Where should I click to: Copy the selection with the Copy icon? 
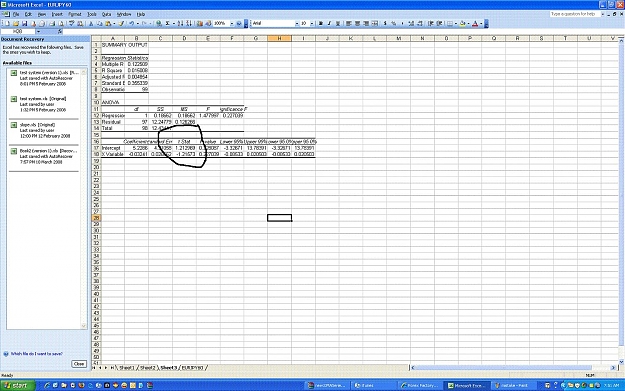[x=99, y=24]
